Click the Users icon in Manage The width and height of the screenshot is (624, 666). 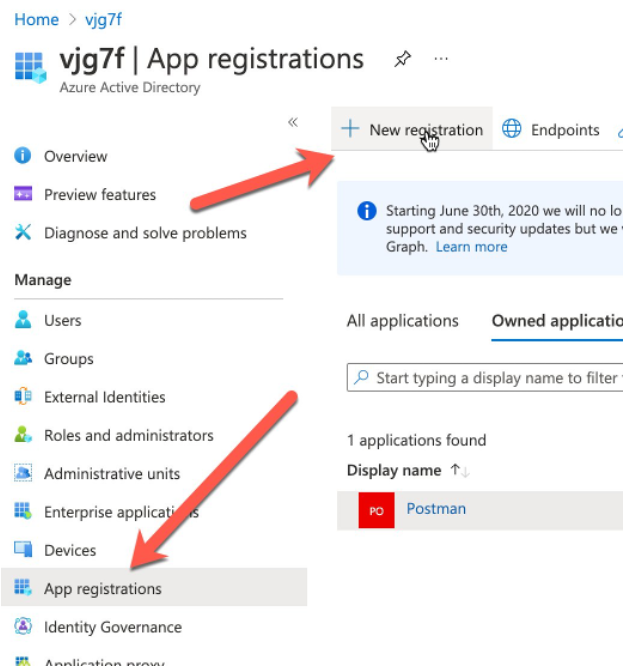pos(24,321)
